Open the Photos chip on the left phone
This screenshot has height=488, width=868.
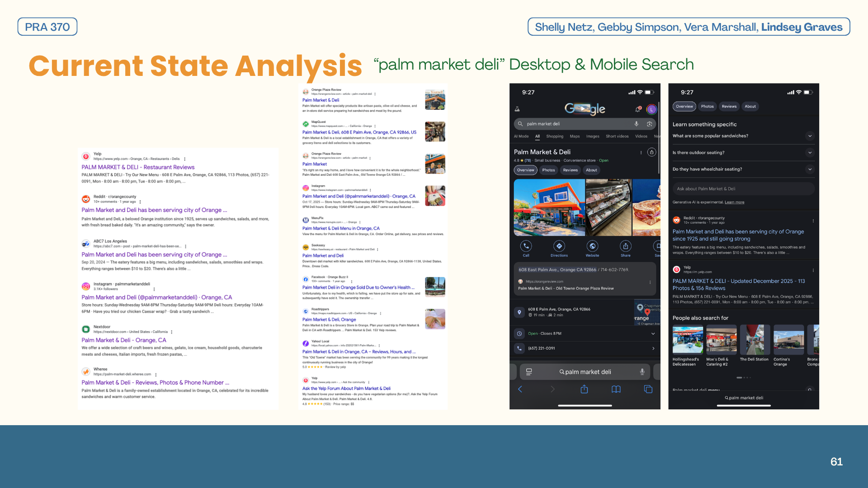coord(548,170)
